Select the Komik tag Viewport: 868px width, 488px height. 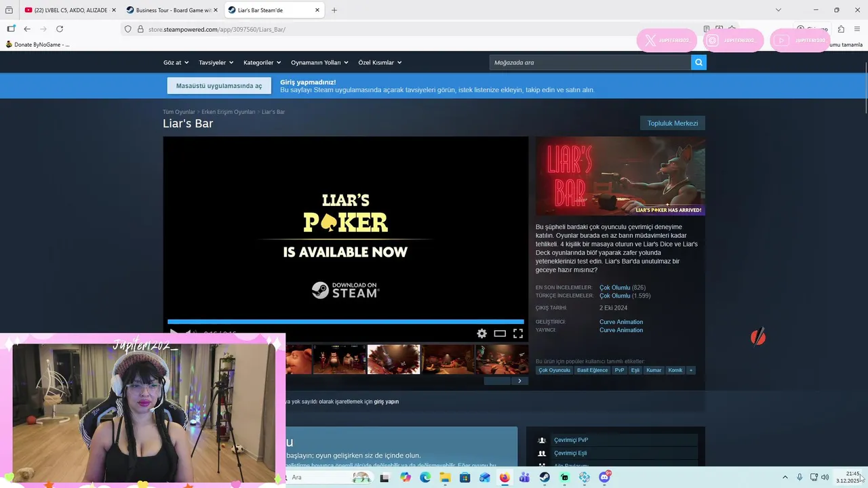point(675,370)
